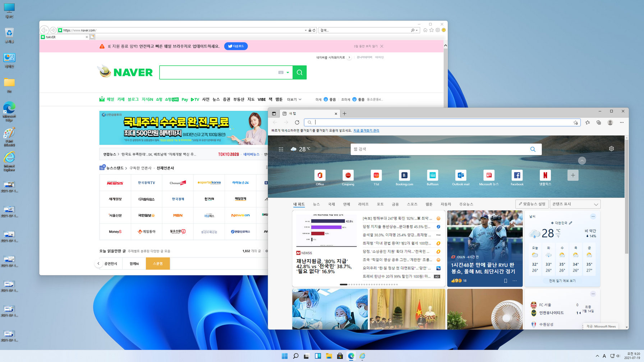Open the Coupang quick link tile
The width and height of the screenshot is (644, 362).
click(x=348, y=178)
